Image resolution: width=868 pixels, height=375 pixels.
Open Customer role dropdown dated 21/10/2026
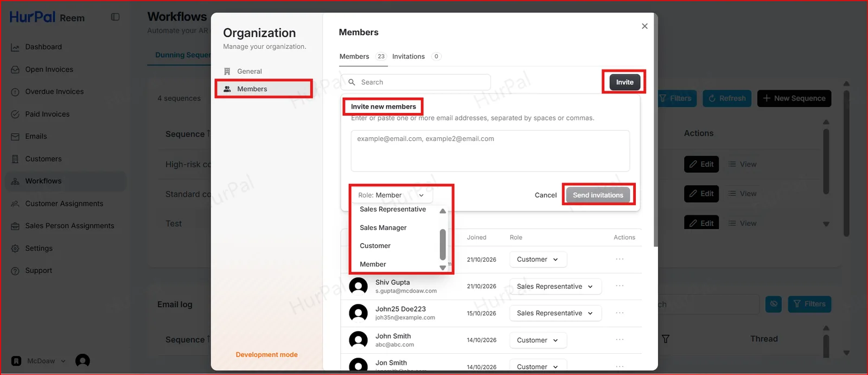(x=538, y=259)
